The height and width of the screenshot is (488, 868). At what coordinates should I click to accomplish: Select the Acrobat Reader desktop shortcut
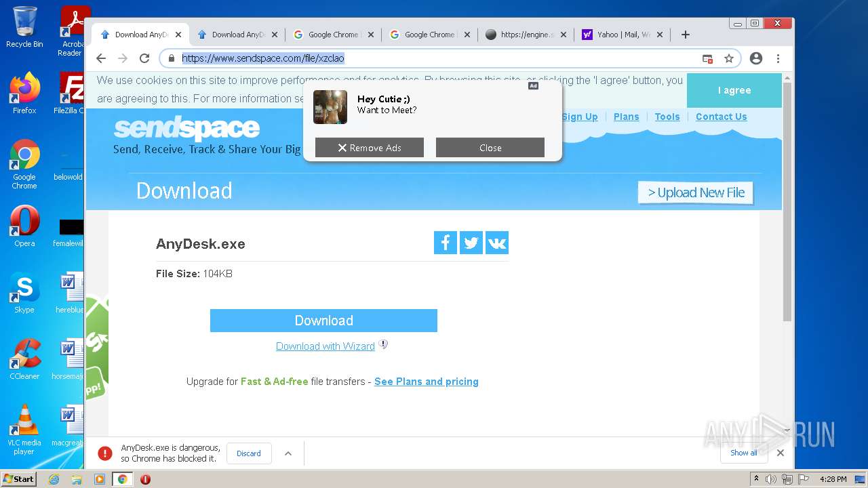[x=72, y=30]
